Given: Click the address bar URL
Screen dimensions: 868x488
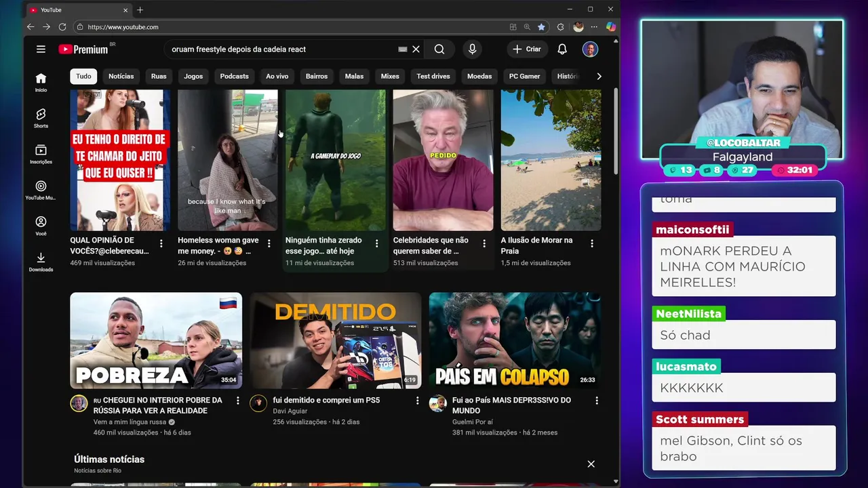Looking at the screenshot, I should pos(123,27).
